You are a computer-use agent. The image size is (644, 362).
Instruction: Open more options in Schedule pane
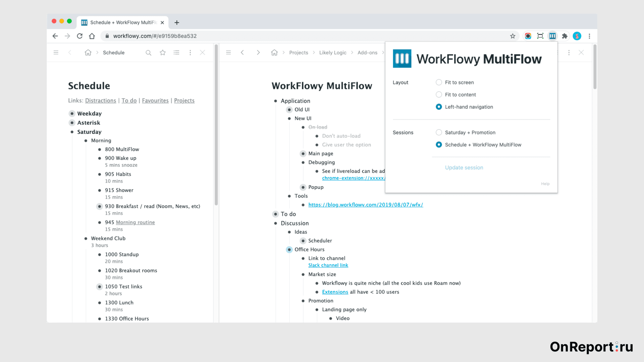(190, 53)
